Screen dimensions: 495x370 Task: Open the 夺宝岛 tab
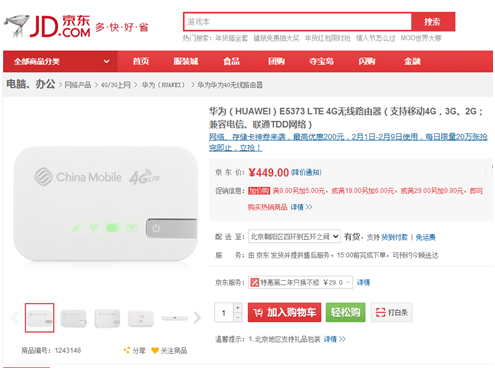pyautogui.click(x=321, y=61)
